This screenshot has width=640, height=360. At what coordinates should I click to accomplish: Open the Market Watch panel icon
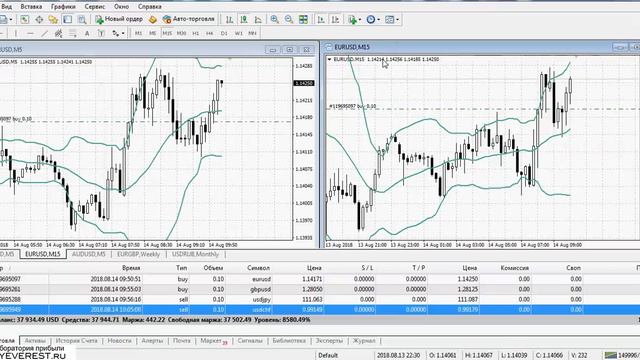24,19
